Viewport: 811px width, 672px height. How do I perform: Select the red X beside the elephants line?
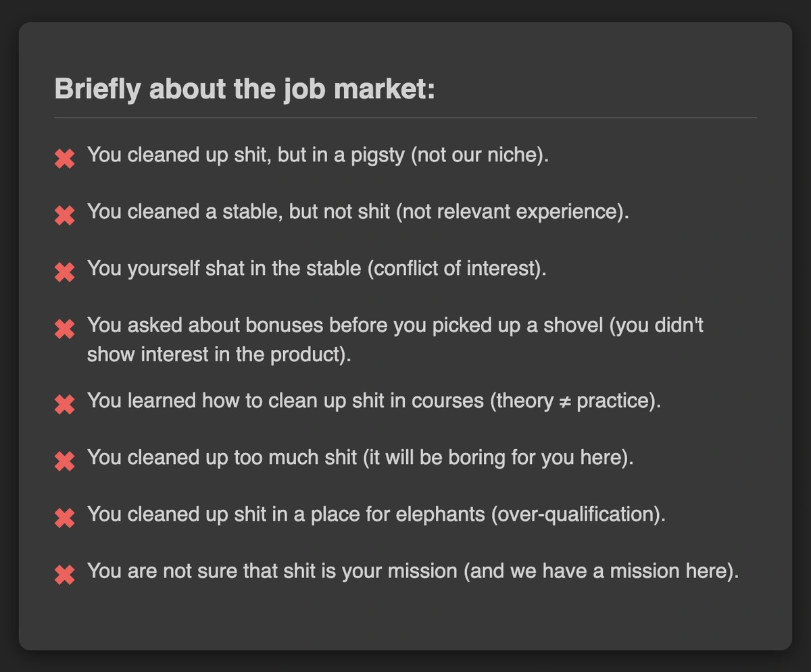pyautogui.click(x=64, y=518)
